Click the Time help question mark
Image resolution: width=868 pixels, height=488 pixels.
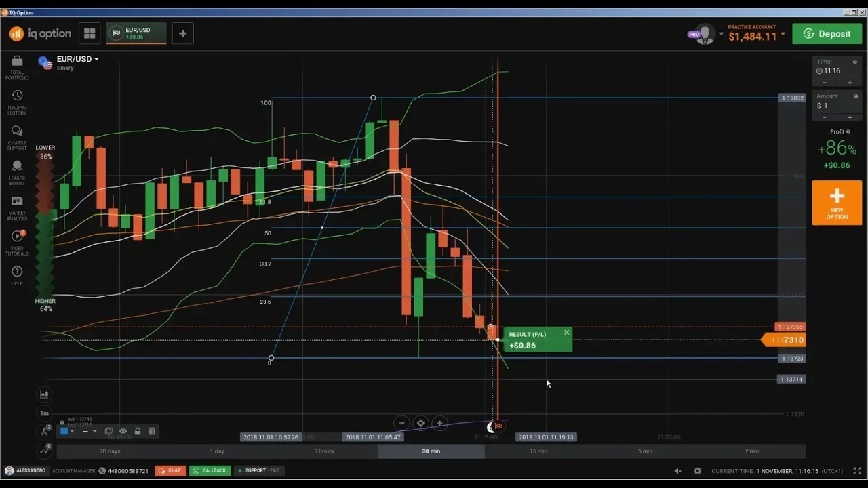(x=855, y=62)
